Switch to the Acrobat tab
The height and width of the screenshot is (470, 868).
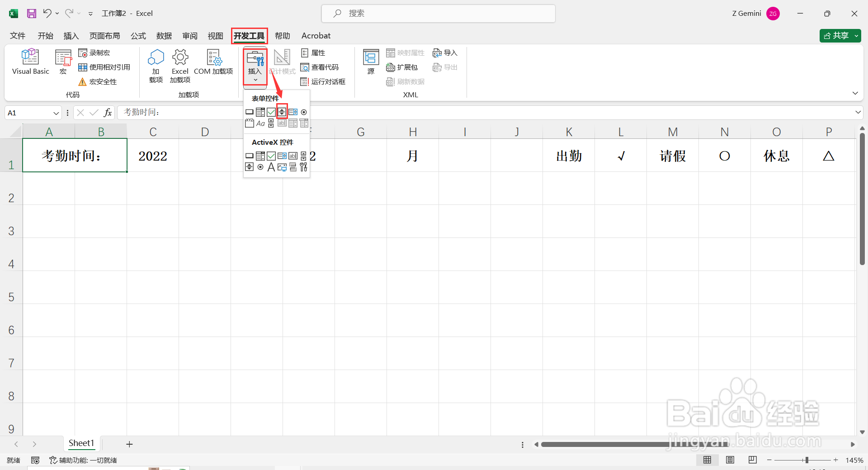pos(316,36)
